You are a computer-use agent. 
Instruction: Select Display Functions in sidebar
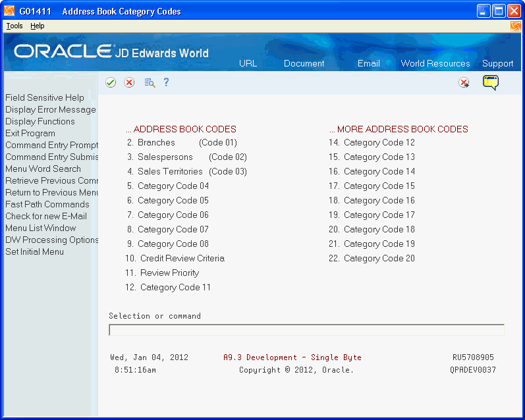[40, 121]
